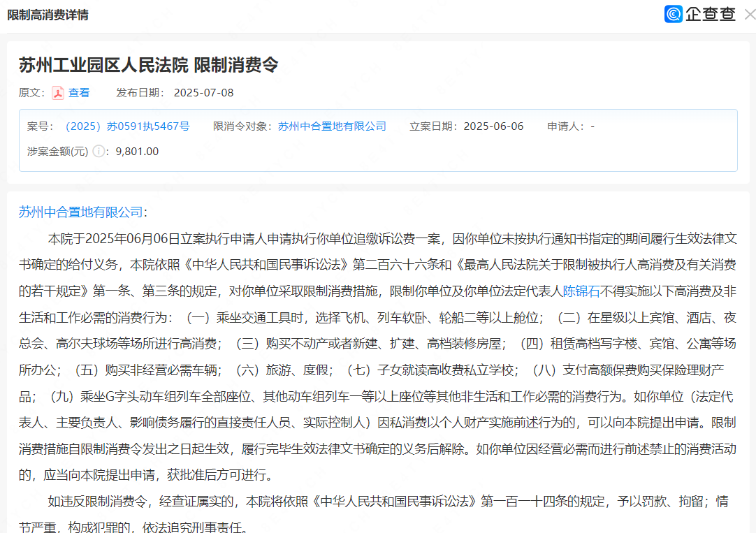Click the 企查查 brand name text
This screenshot has height=533, width=756.
point(710,14)
